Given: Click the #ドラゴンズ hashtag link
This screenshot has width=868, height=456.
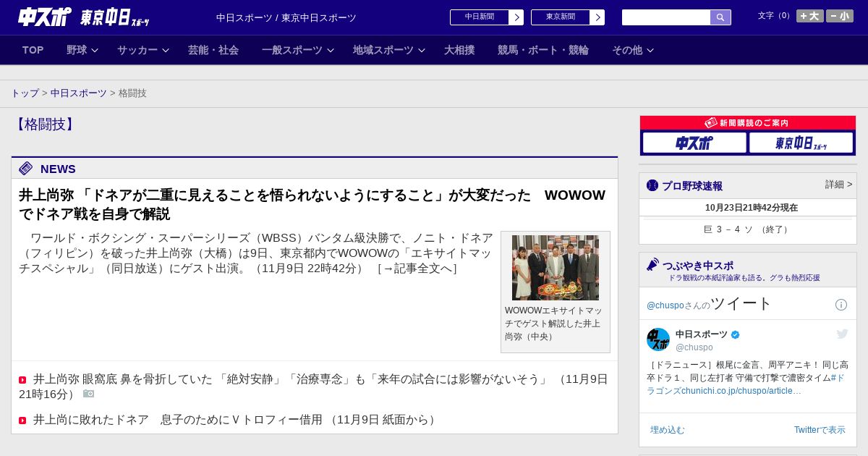Looking at the screenshot, I should tap(747, 384).
